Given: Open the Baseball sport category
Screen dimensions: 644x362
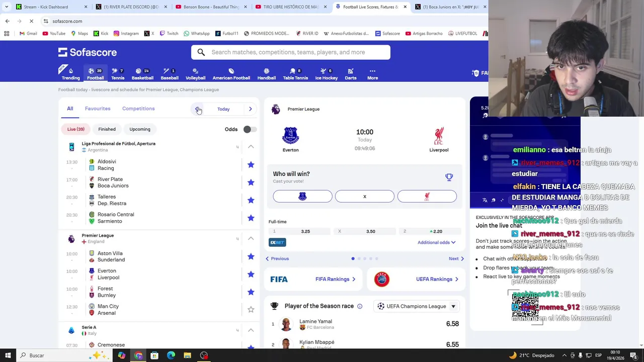Looking at the screenshot, I should 170,73.
